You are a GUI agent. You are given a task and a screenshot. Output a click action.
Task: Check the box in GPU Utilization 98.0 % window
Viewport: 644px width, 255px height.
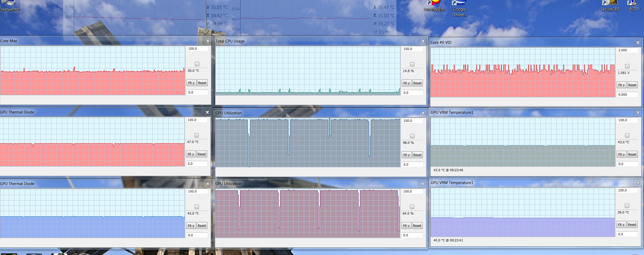[412, 136]
